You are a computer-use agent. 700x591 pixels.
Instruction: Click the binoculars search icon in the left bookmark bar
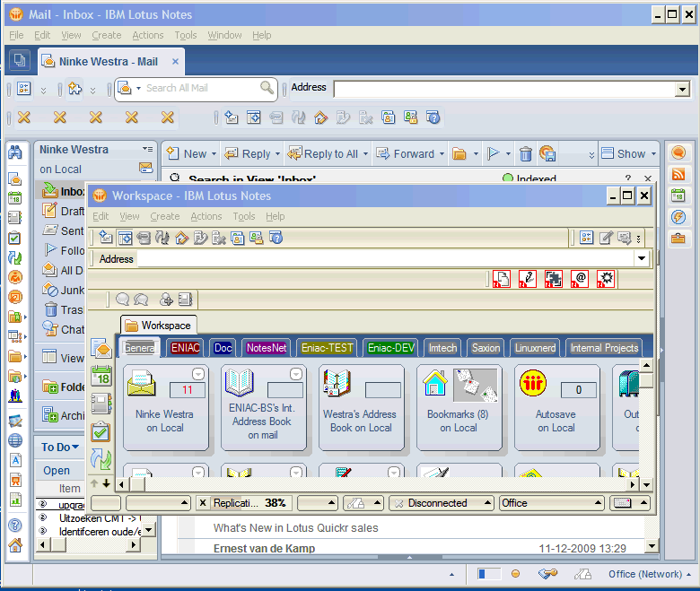[x=15, y=152]
